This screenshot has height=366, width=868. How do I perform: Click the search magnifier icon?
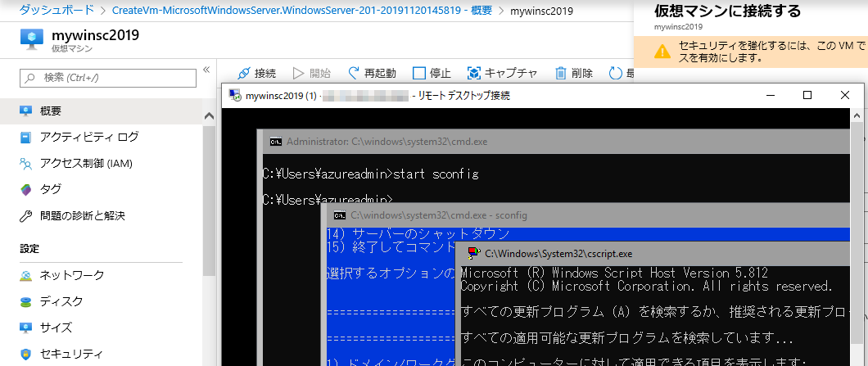pyautogui.click(x=30, y=78)
